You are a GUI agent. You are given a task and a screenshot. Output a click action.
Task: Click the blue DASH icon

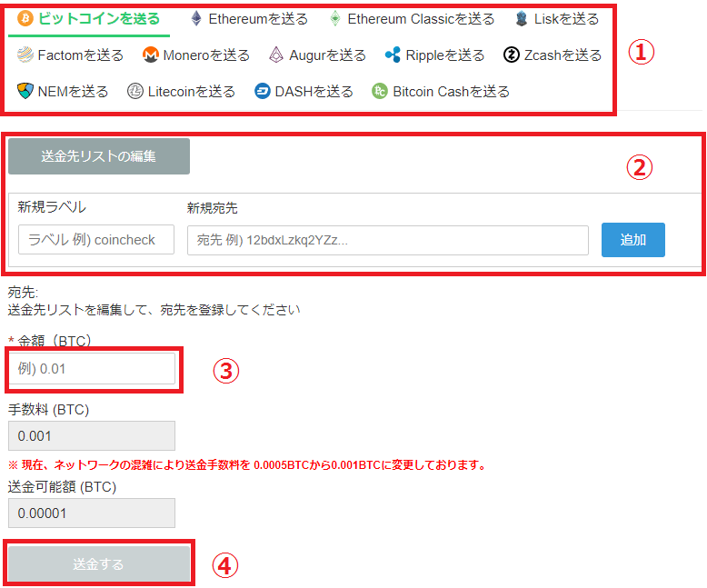(x=263, y=91)
